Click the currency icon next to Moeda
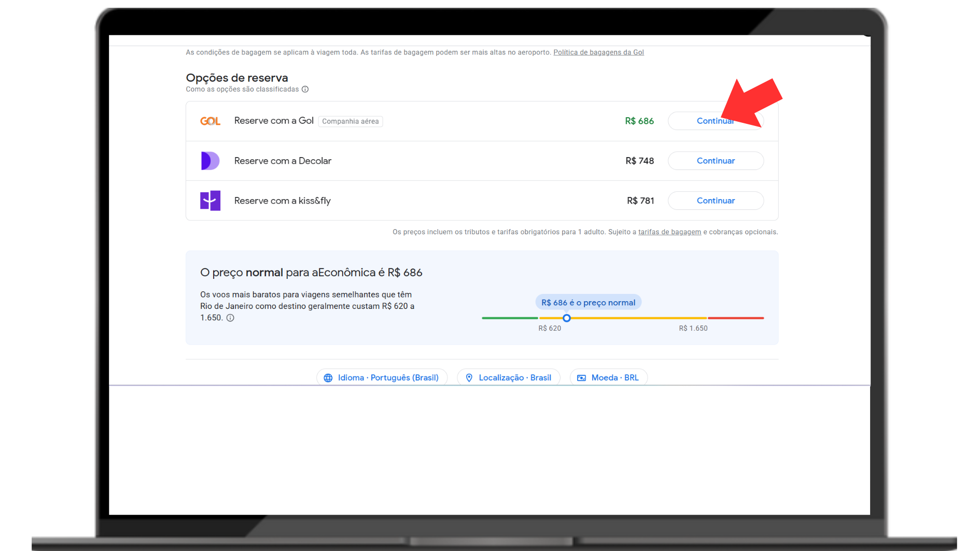Image resolution: width=980 pixels, height=551 pixels. tap(582, 378)
